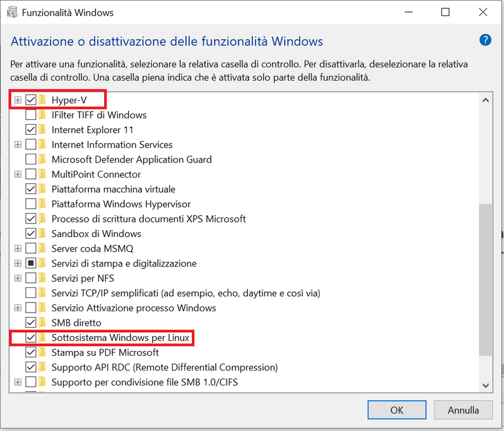Click the Annulla button
The image size is (504, 431).
point(463,410)
